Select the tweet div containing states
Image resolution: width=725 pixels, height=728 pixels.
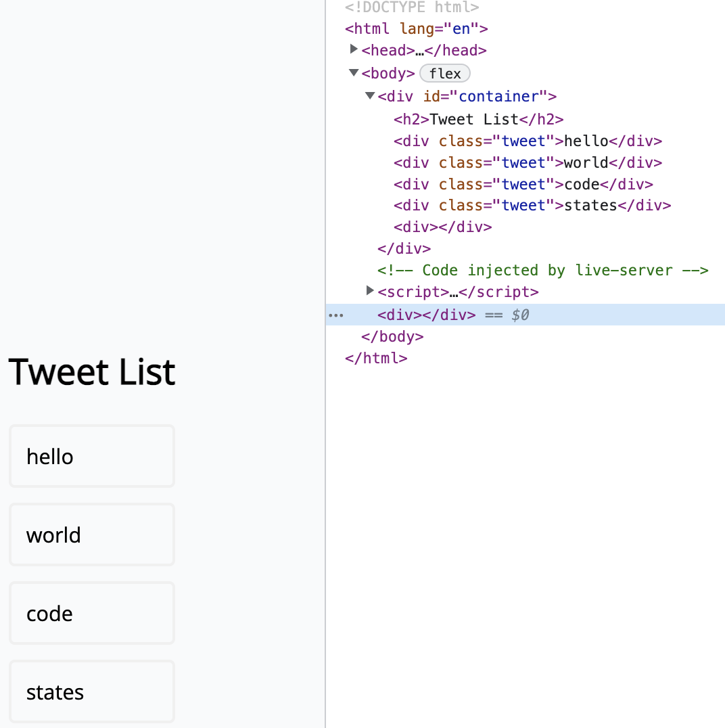tap(532, 206)
